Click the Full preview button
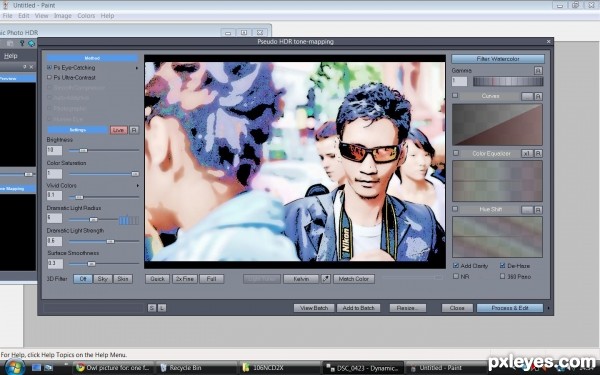This screenshot has height=375, width=600. pos(212,279)
